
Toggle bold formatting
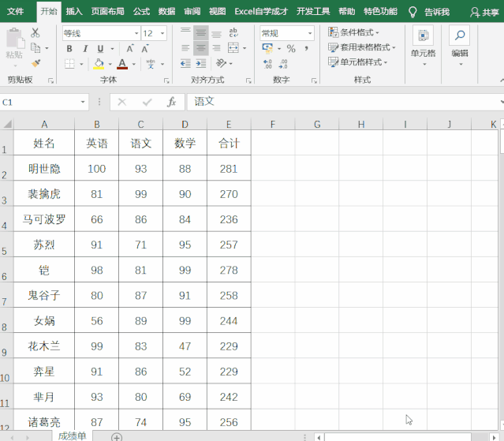69,49
